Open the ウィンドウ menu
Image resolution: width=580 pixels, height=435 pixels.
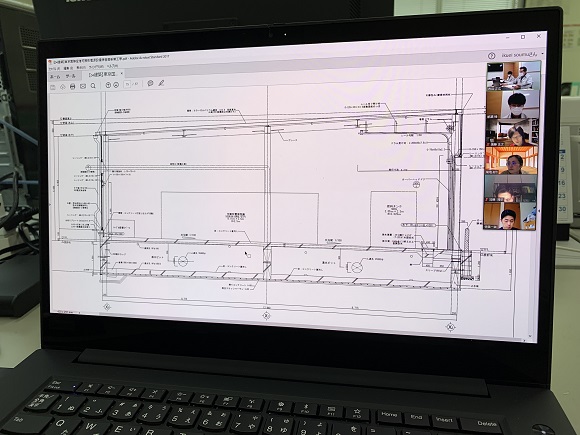96,67
